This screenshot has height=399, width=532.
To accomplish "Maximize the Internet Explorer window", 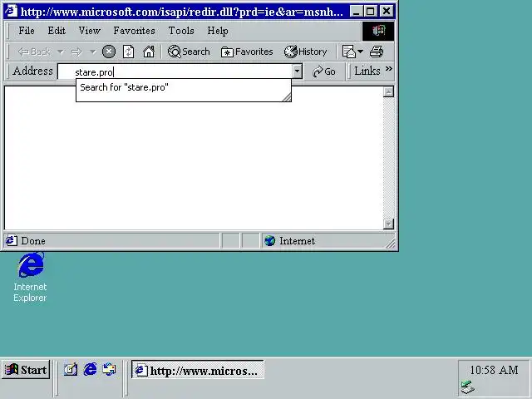I will [x=370, y=12].
